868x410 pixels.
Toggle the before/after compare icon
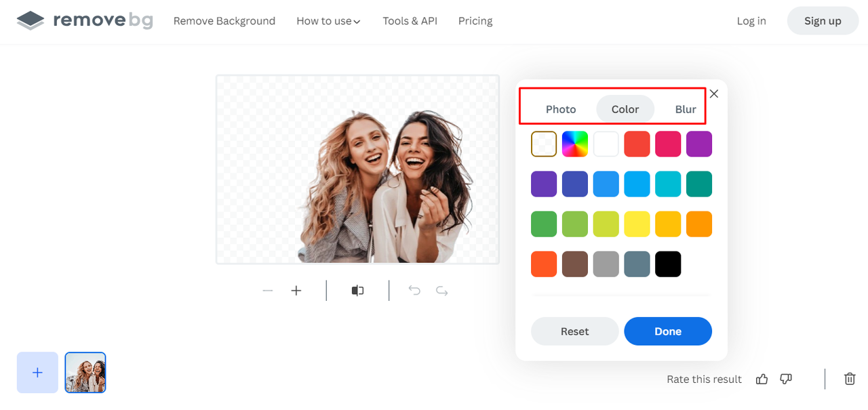(x=357, y=291)
